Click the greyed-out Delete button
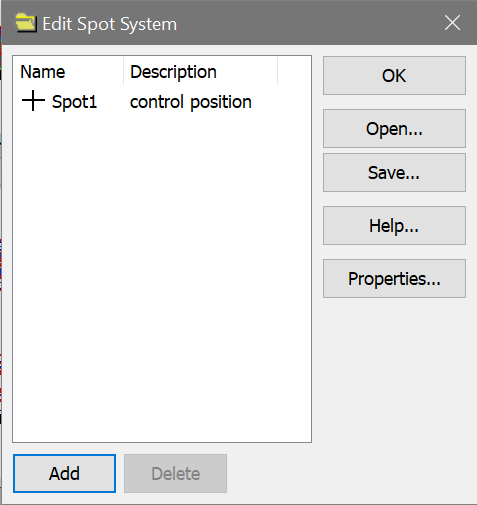 [x=176, y=473]
